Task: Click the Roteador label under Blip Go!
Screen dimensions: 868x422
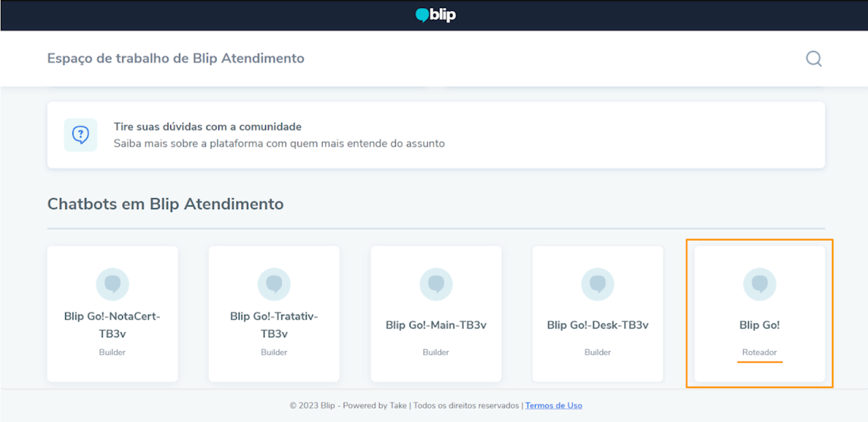Action: pyautogui.click(x=759, y=352)
